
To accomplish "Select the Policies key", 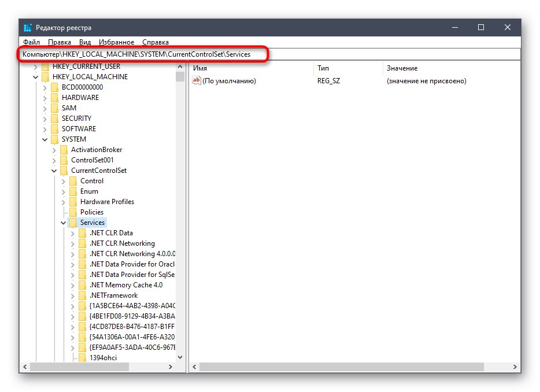I will 92,212.
